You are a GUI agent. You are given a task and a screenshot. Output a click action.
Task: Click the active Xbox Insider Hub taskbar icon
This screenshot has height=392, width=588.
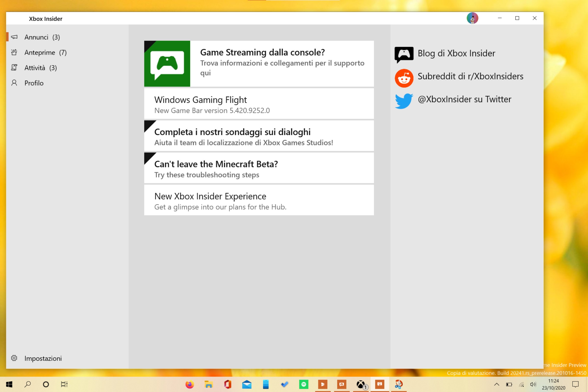pyautogui.click(x=380, y=384)
